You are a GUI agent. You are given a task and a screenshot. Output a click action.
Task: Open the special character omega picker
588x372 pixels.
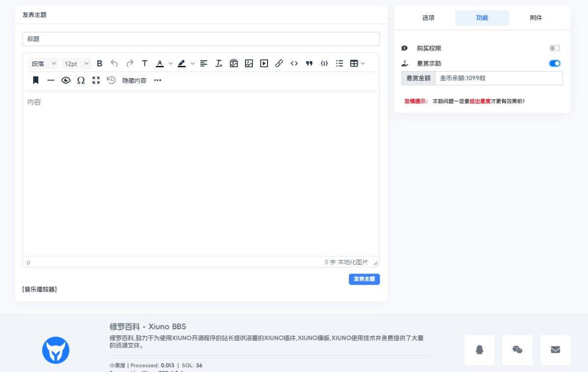pos(81,80)
